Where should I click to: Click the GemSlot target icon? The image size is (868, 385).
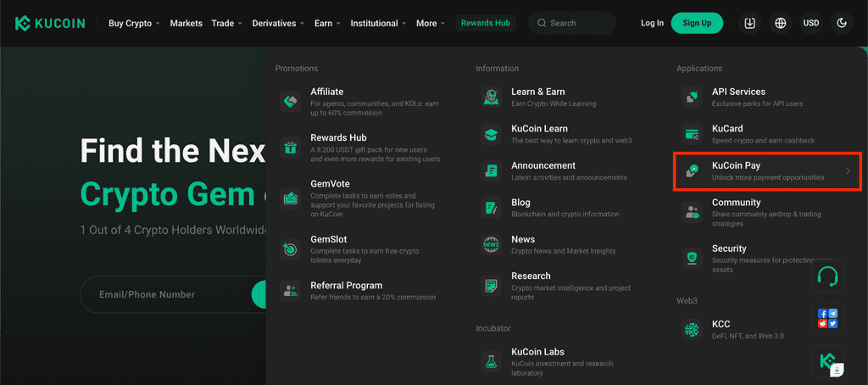click(290, 250)
